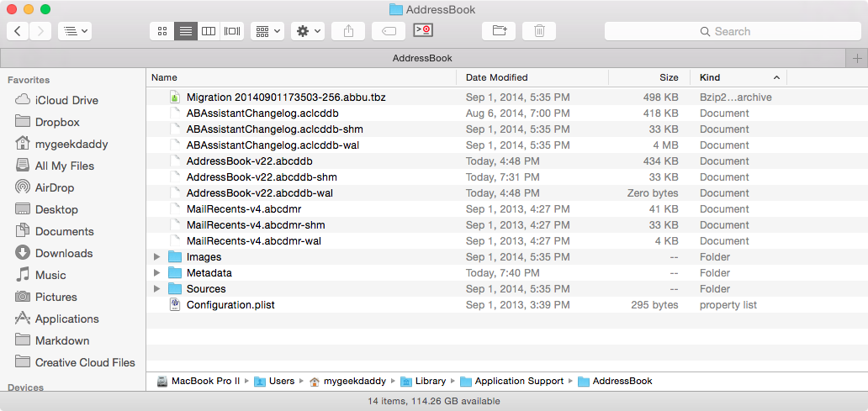Select AddressBook-v22.abcddb-shm file
Image resolution: width=868 pixels, height=411 pixels.
pyautogui.click(x=506, y=177)
